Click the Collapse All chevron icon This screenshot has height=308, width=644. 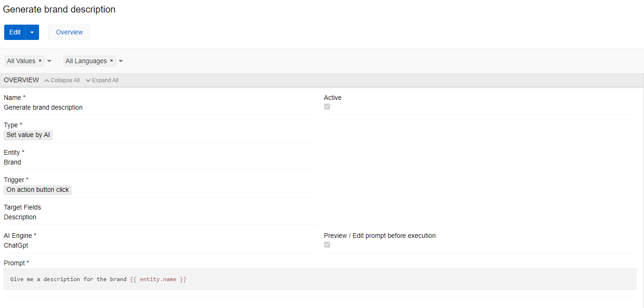point(46,80)
